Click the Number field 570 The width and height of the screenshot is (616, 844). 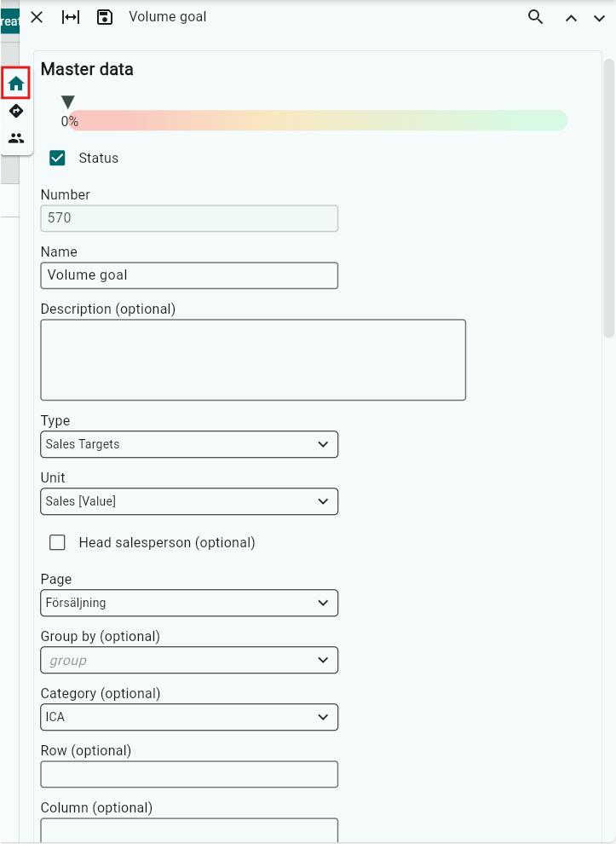[x=189, y=218]
